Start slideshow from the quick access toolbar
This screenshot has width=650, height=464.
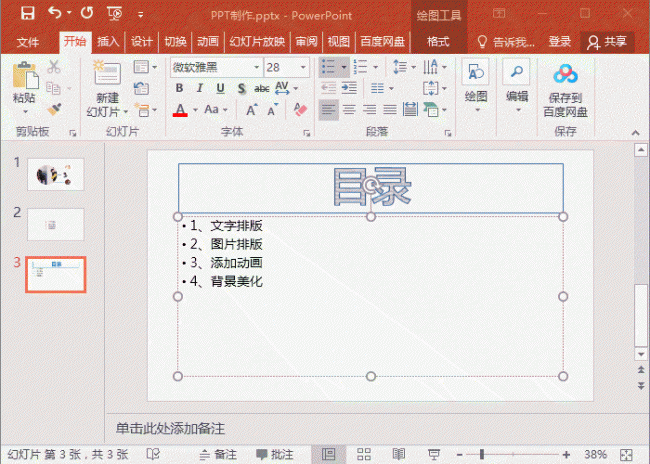pos(115,14)
